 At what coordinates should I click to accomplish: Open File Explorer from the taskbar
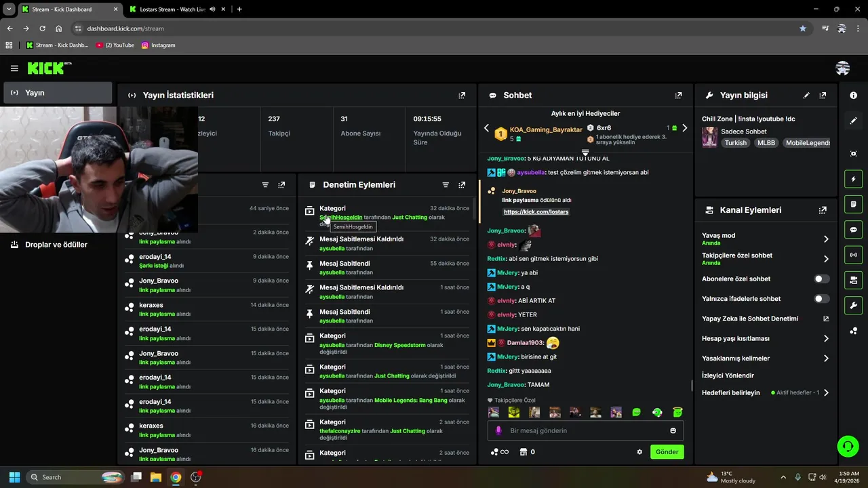point(155,477)
